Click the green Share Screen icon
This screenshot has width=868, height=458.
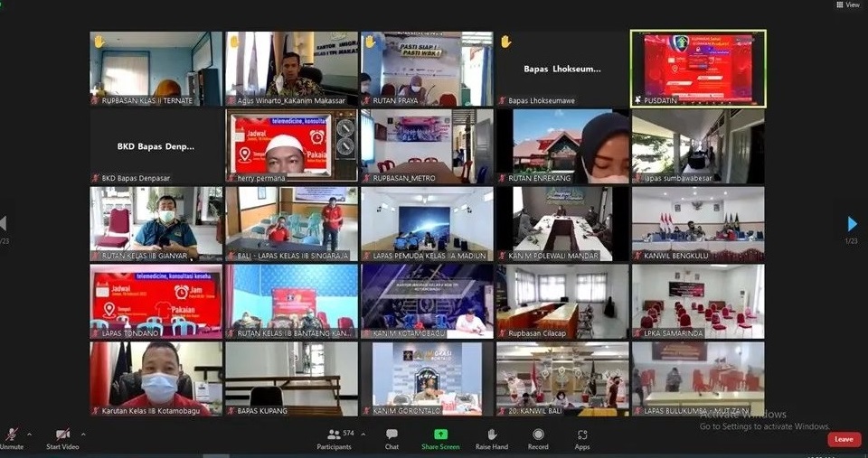pyautogui.click(x=440, y=435)
